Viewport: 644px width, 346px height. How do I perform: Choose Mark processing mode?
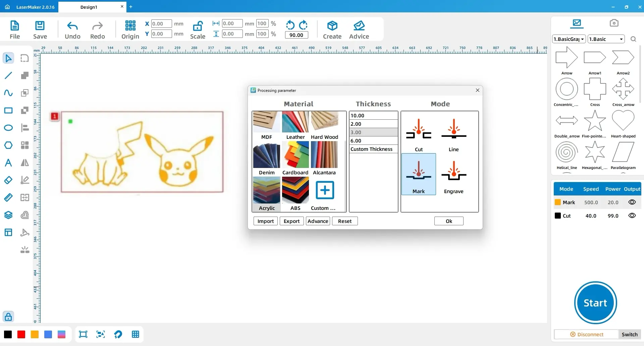(x=419, y=174)
